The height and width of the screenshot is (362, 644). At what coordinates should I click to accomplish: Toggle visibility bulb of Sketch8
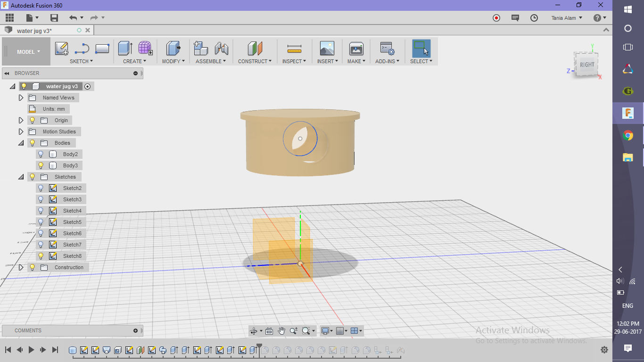pos(41,256)
